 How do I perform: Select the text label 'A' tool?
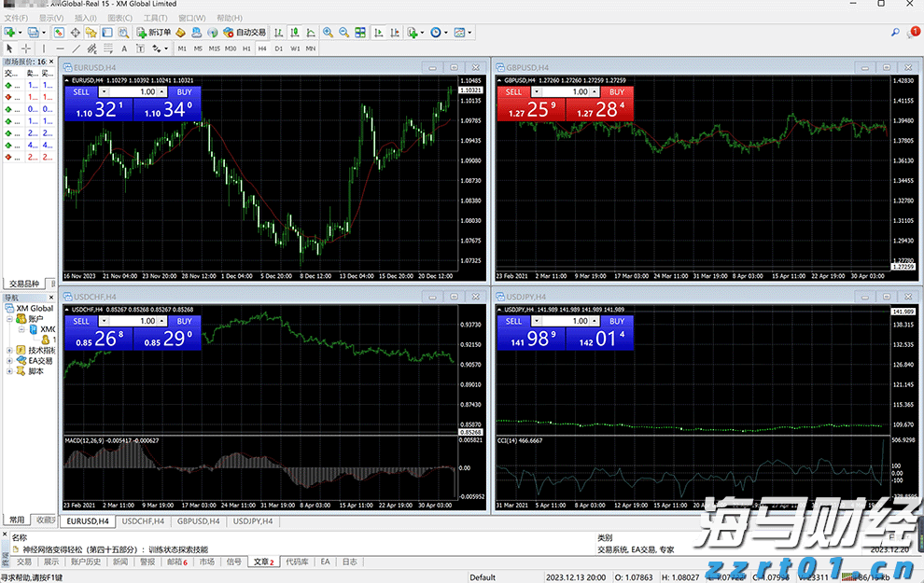click(124, 49)
